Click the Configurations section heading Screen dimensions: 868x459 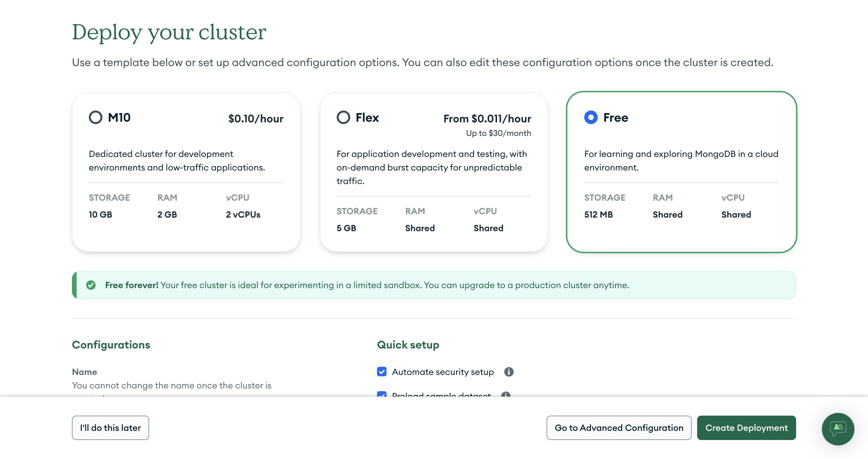(111, 345)
